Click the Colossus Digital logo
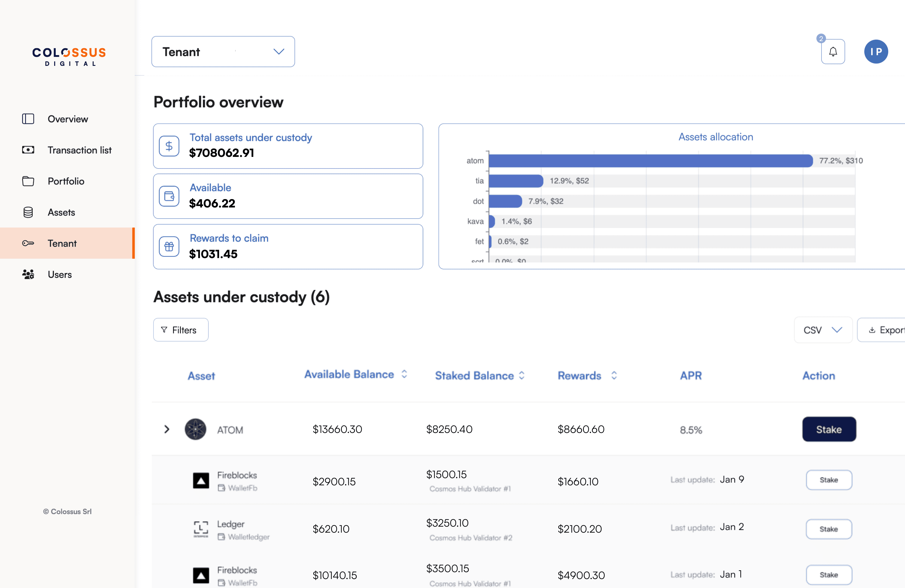The height and width of the screenshot is (588, 905). pos(69,56)
